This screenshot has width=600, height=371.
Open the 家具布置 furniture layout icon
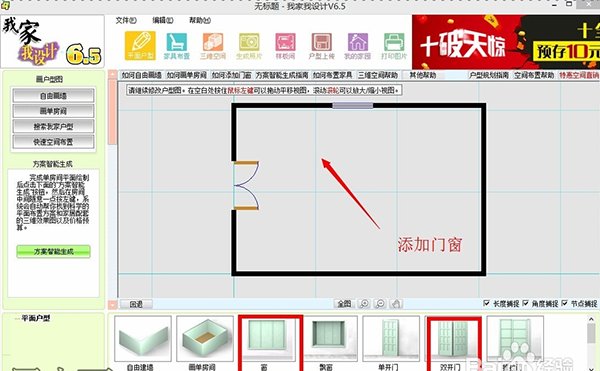pos(176,46)
